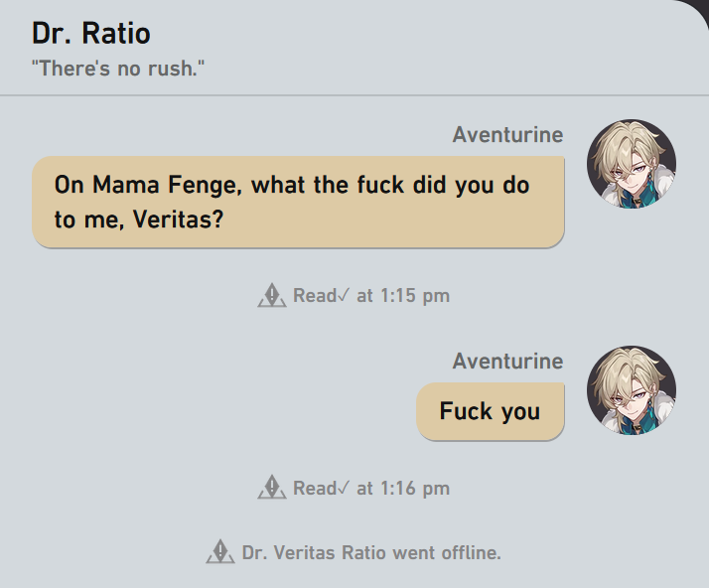709x588 pixels.
Task: Click Aventurine's name above the "Fuck you" message
Action: 507,362
